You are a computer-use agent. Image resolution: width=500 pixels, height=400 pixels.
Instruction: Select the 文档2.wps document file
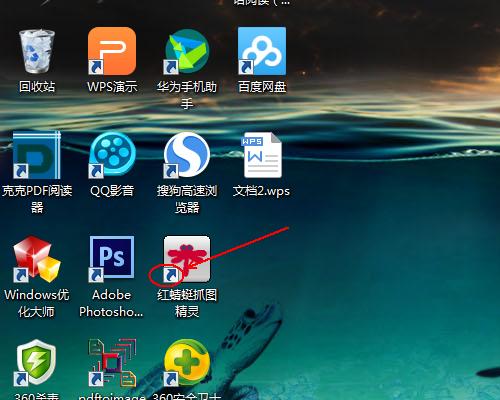point(262,155)
